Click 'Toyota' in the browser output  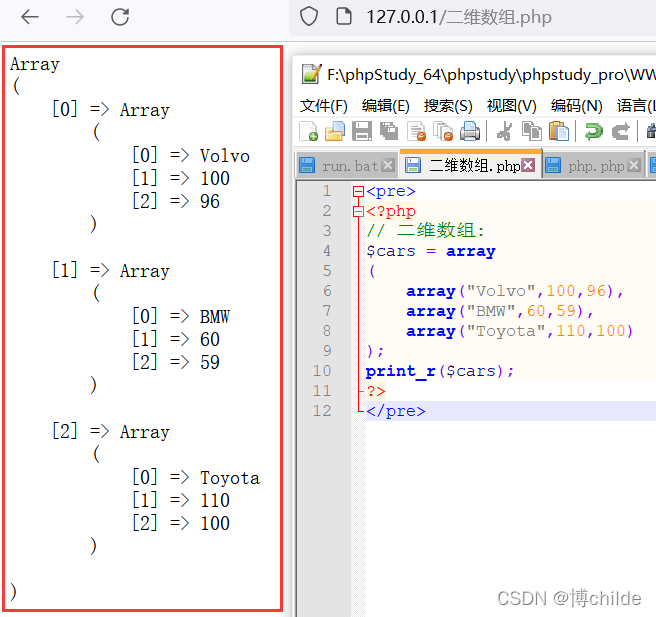click(230, 478)
